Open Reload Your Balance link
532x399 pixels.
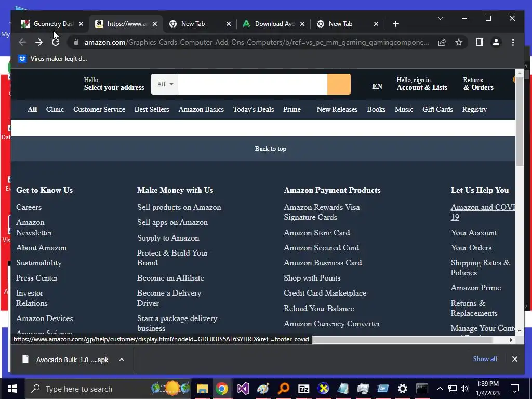click(318, 309)
